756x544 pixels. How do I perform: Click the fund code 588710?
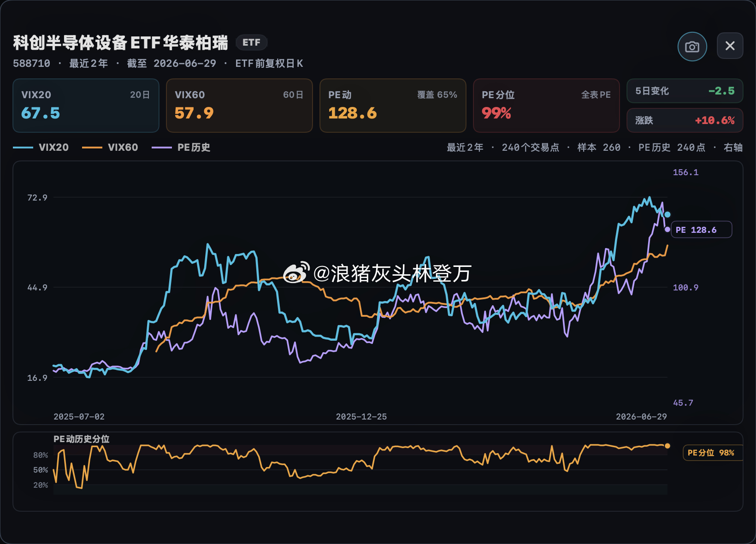coord(31,64)
